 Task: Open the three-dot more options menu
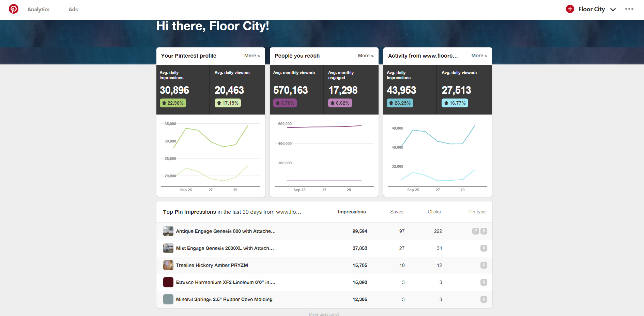629,9
